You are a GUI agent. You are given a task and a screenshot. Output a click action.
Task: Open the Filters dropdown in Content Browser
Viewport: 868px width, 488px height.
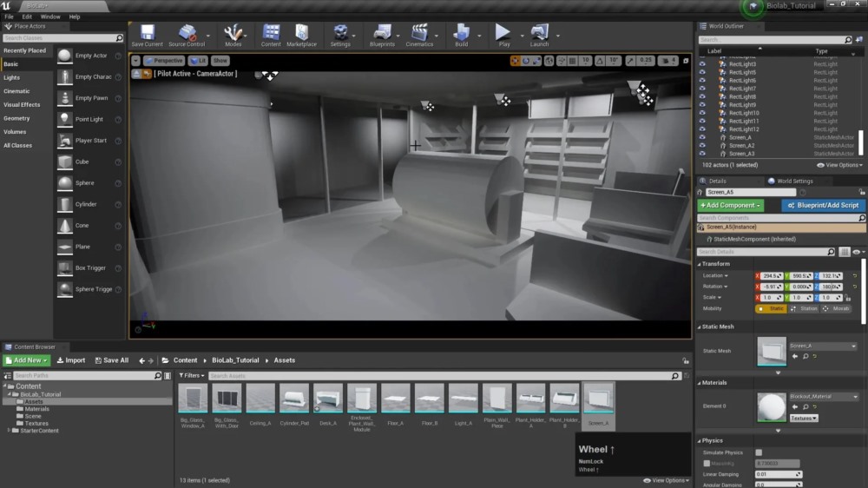click(192, 376)
